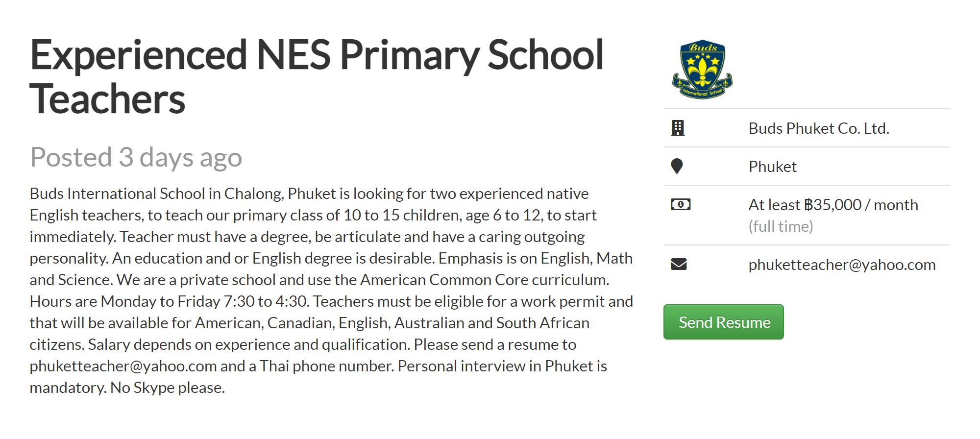
Task: Click the company building icon
Action: pos(678,128)
